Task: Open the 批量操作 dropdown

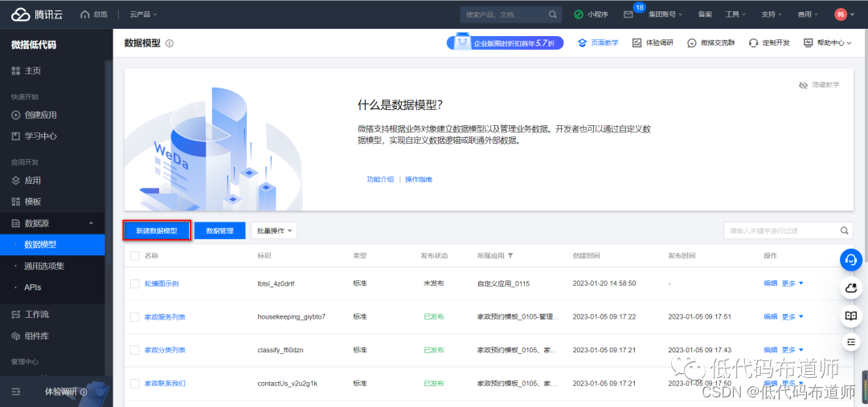Action: tap(274, 230)
